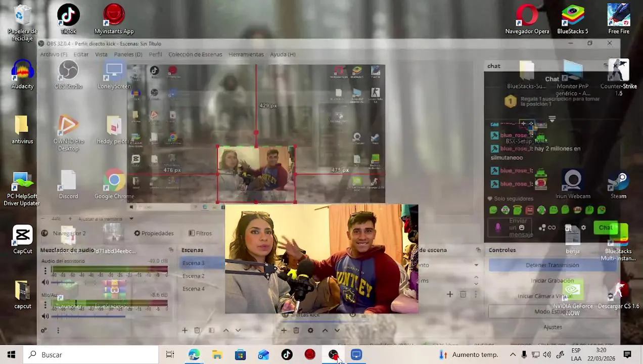Remove the selected source with trash icon

click(296, 330)
